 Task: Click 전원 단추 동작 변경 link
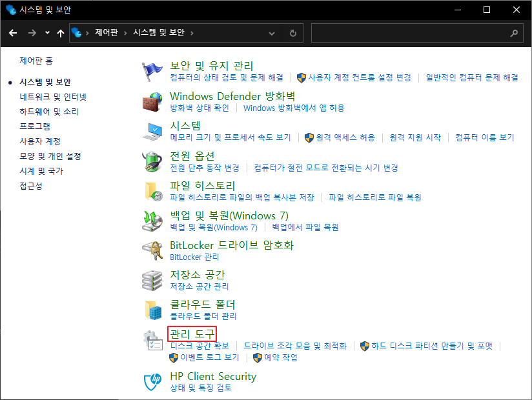pyautogui.click(x=205, y=168)
